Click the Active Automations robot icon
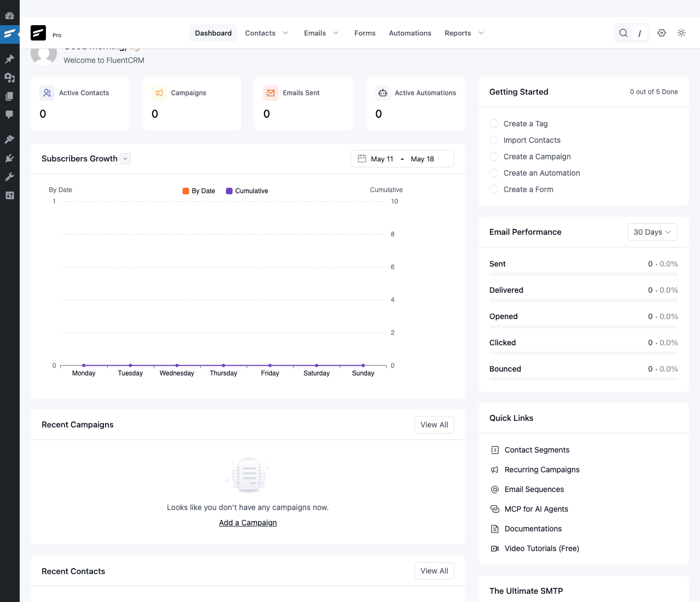700x602 pixels. (x=383, y=93)
